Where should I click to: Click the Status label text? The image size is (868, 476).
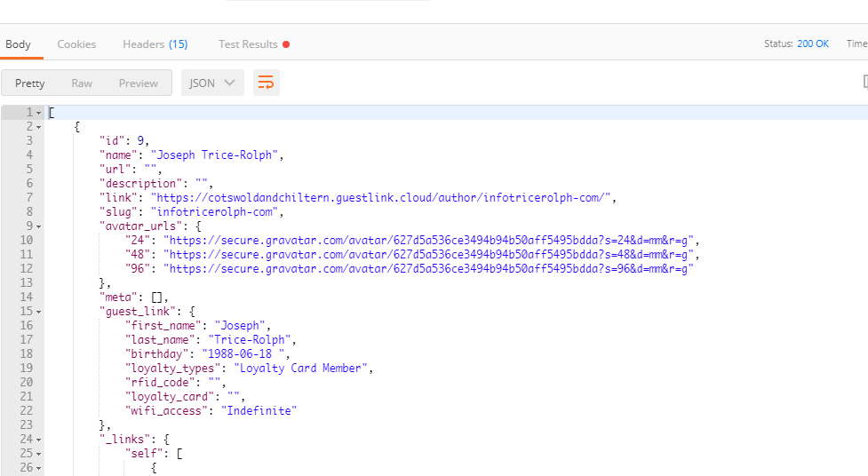pyautogui.click(x=778, y=44)
